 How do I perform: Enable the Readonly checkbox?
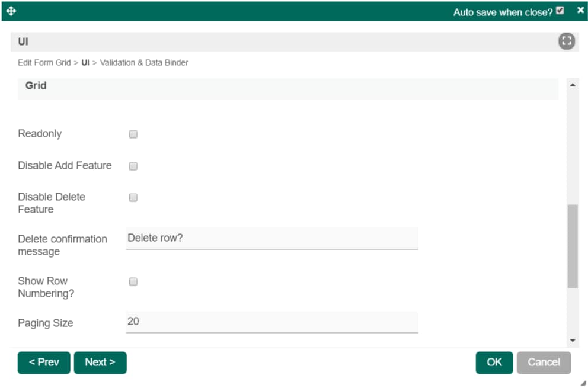tap(133, 134)
